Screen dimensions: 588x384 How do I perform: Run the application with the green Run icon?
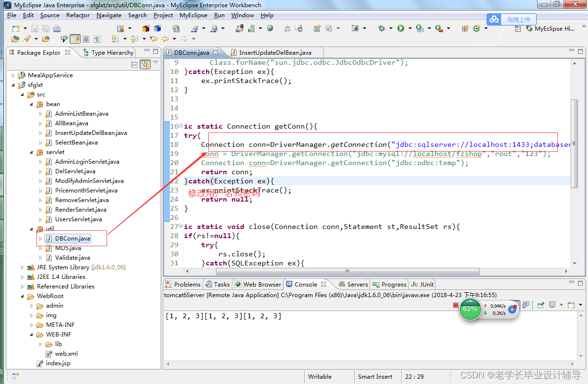401,29
